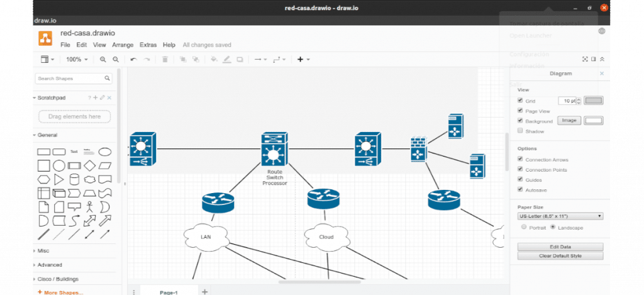Toggle the Connection Arrows checkbox

pyautogui.click(x=520, y=159)
